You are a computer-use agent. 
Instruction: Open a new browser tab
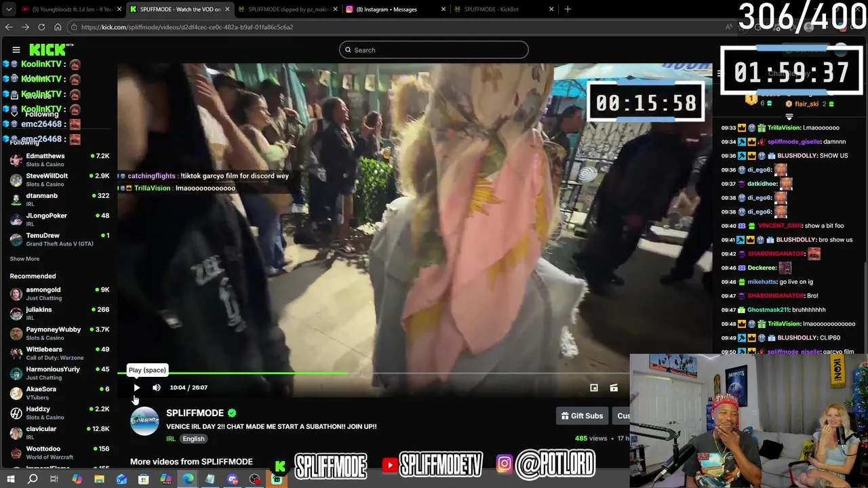click(x=568, y=9)
